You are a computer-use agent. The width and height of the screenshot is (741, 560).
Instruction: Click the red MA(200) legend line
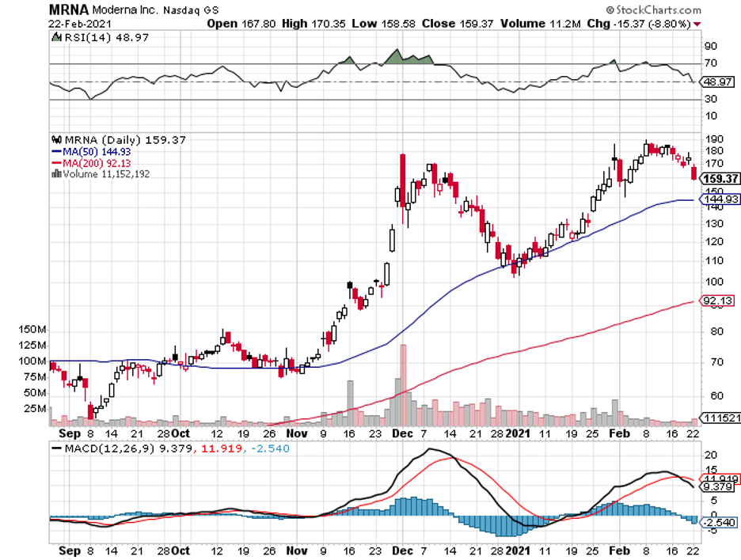click(55, 162)
